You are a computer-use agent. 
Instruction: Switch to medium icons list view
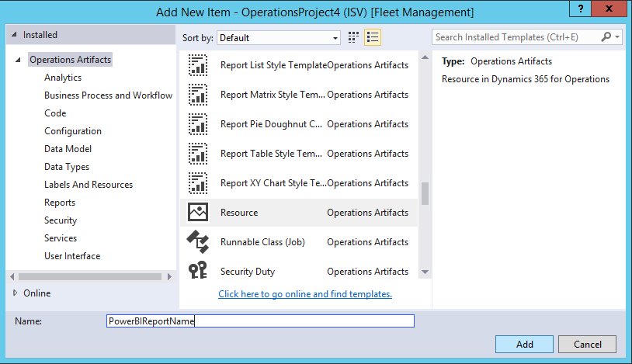click(x=373, y=37)
